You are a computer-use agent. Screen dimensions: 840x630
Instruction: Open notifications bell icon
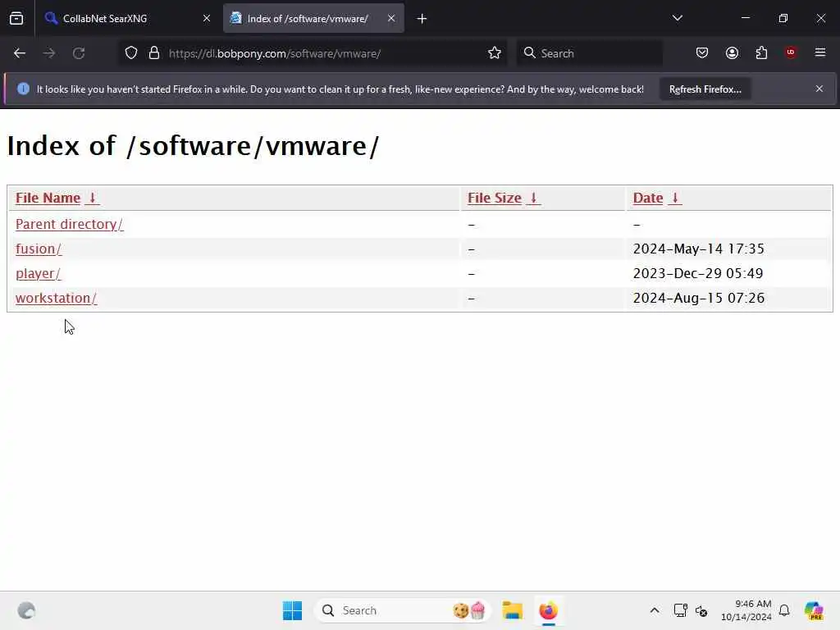(784, 610)
